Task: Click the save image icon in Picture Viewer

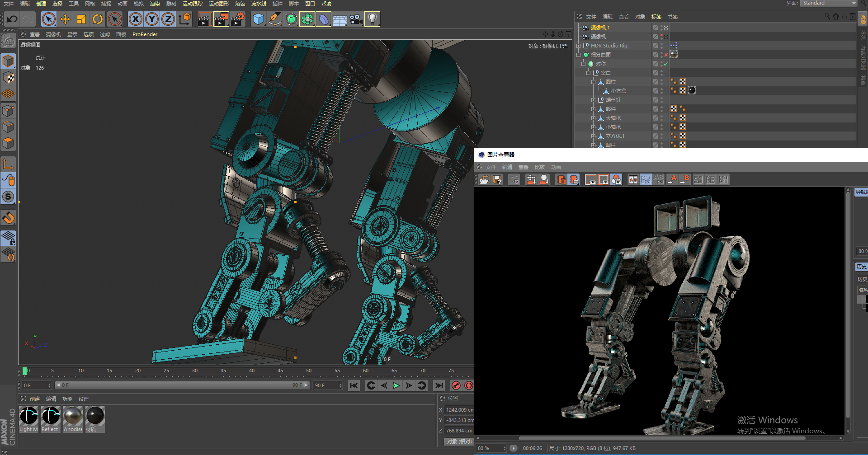Action: (x=497, y=180)
